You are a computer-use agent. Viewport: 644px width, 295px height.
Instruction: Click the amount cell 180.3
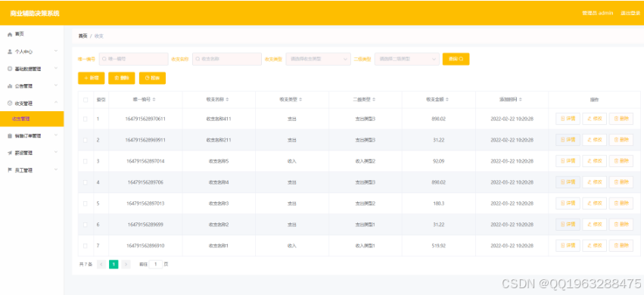(x=439, y=203)
